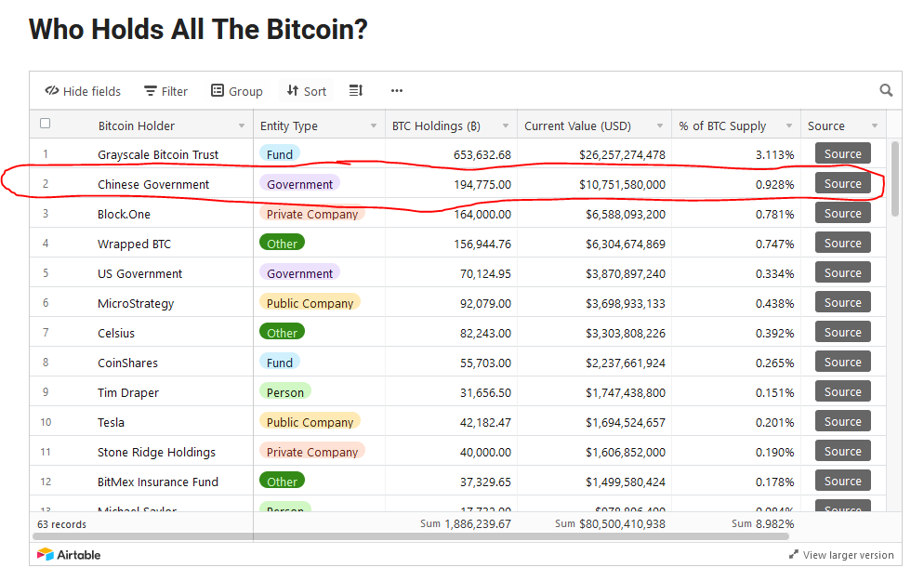
Task: Expand the Current Value (USD) column dropdown
Action: pos(660,126)
